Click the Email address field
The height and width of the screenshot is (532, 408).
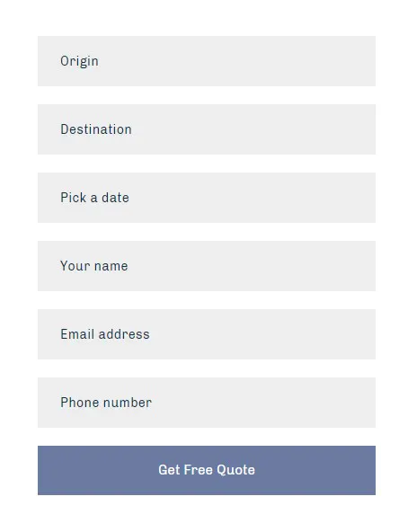click(x=207, y=334)
